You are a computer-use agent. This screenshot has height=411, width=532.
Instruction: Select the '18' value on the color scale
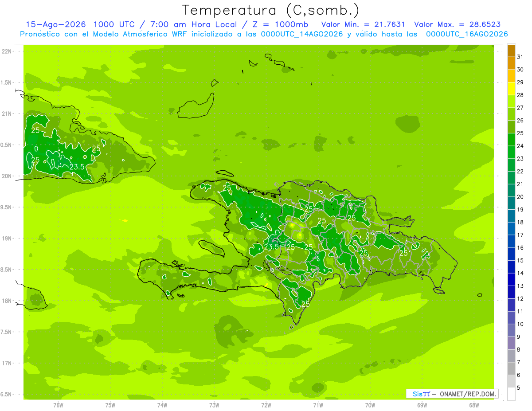tap(520, 222)
